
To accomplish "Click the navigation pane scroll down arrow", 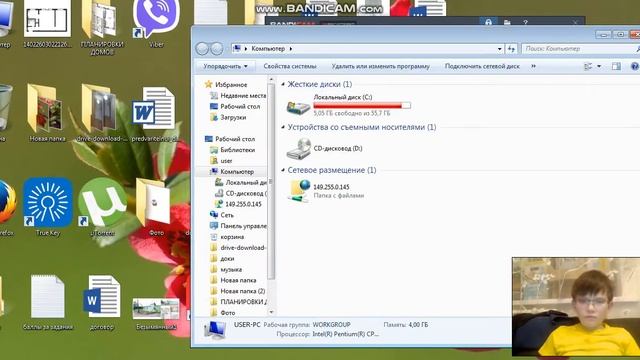I will click(271, 312).
